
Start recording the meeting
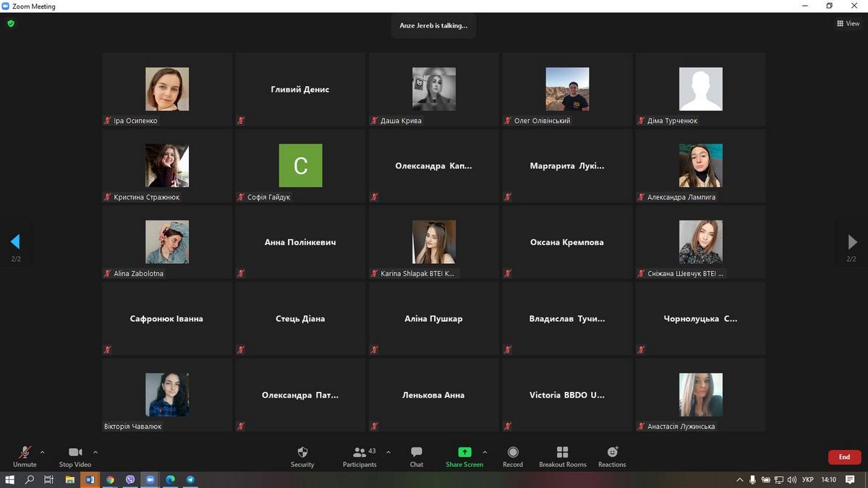513,456
